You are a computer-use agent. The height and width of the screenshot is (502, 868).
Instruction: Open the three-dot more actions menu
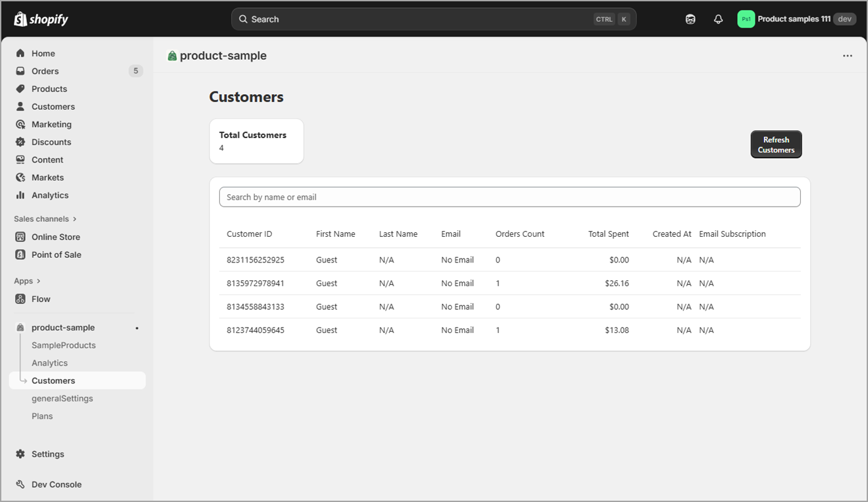848,56
